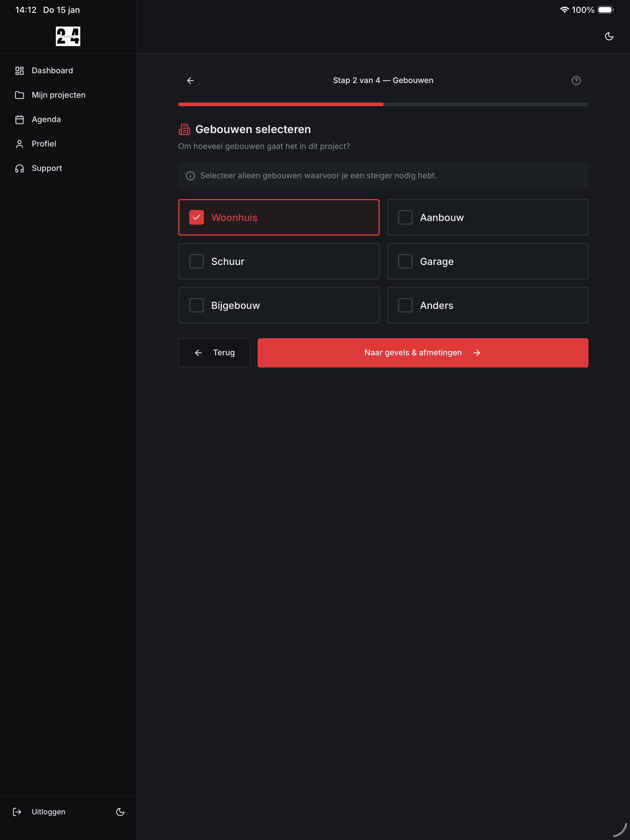Click Naar gevels & afmetingen button

(423, 353)
